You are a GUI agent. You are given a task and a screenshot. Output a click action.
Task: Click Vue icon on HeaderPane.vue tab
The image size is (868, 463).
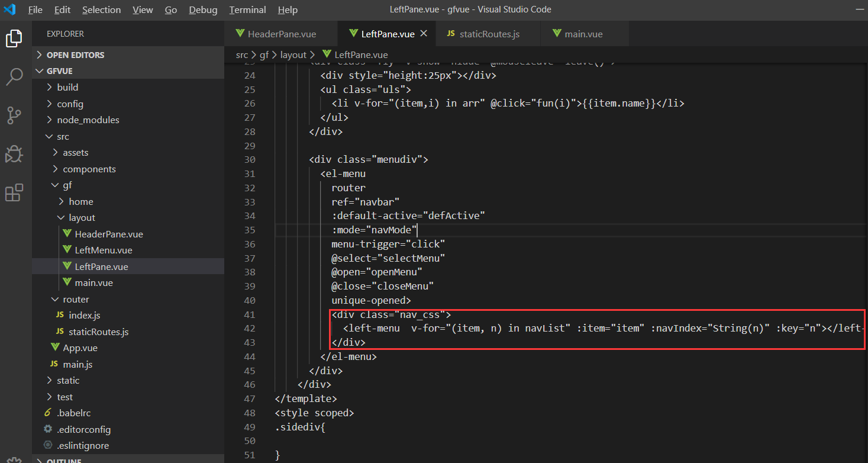click(x=240, y=34)
